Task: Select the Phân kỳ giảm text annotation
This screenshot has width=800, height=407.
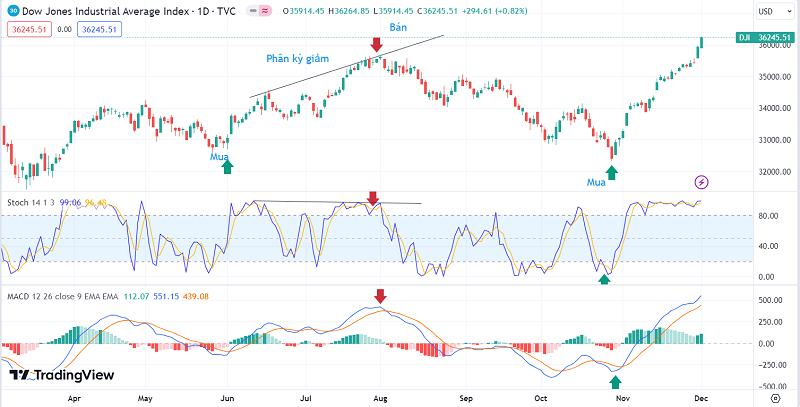Action: (297, 58)
